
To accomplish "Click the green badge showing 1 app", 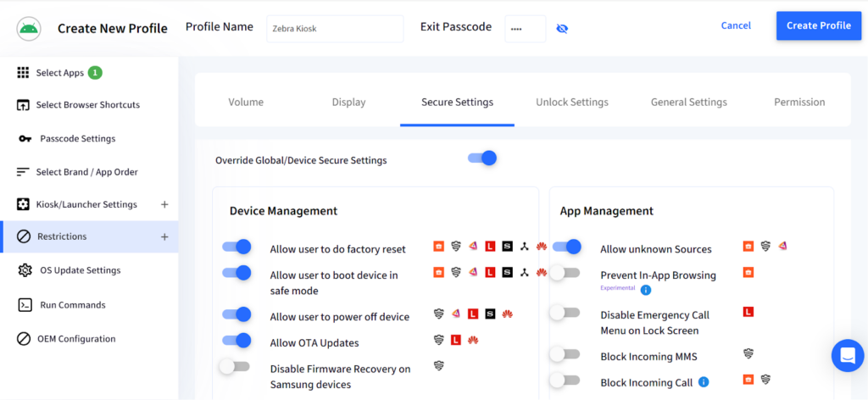I will [95, 73].
